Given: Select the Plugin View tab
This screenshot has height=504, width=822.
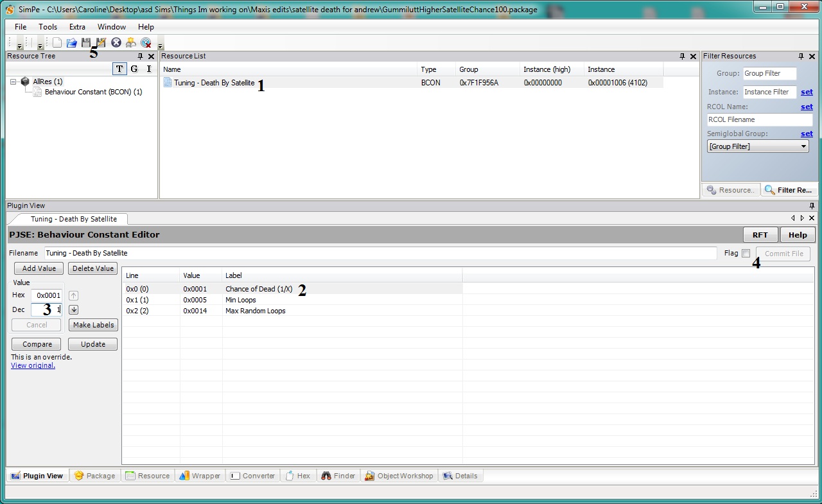Looking at the screenshot, I should [37, 476].
